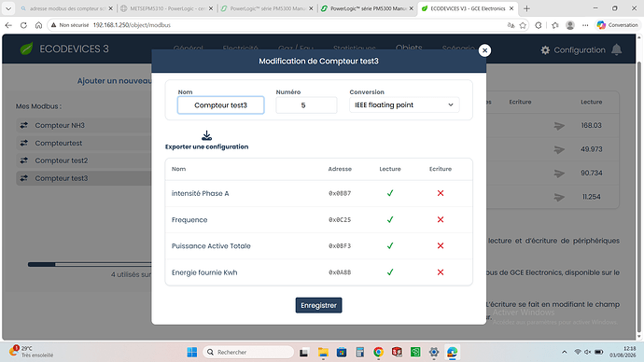Select the ECODEVICES V3 - GCE Electronics tab

pos(468,8)
